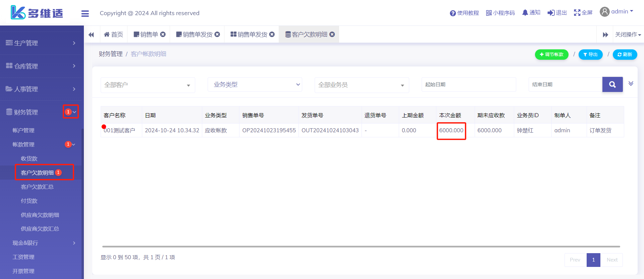644x279 pixels.
Task: Select 客户欠款汇总 in the sidebar
Action: (x=37, y=187)
